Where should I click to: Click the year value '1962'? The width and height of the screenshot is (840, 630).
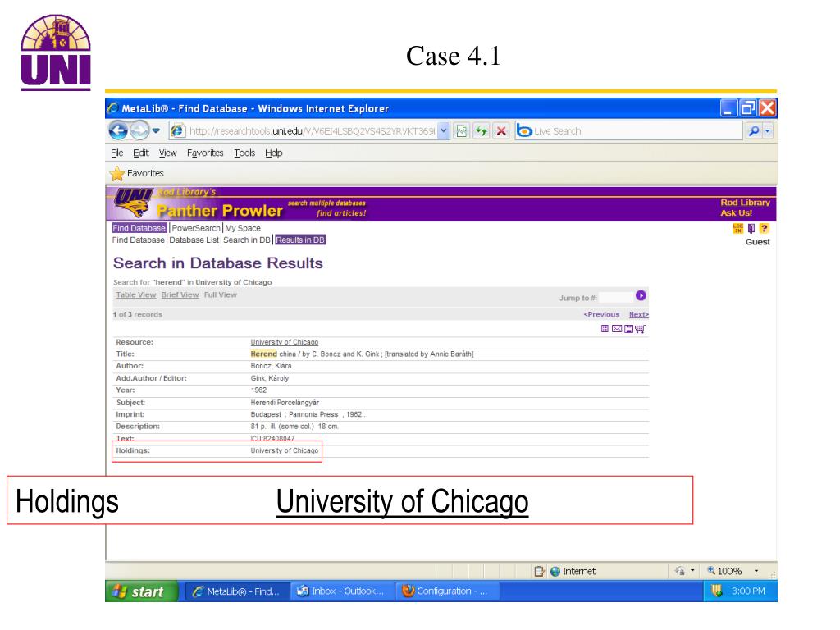coord(258,390)
